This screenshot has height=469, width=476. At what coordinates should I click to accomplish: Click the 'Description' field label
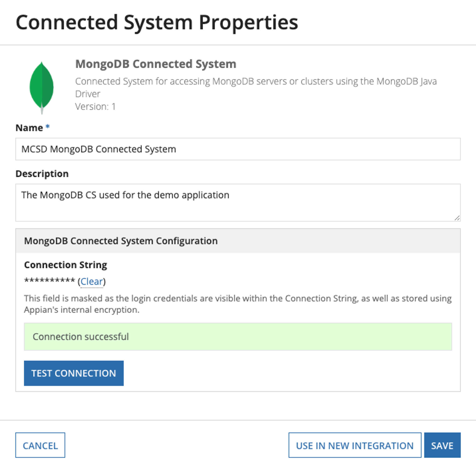click(x=42, y=174)
